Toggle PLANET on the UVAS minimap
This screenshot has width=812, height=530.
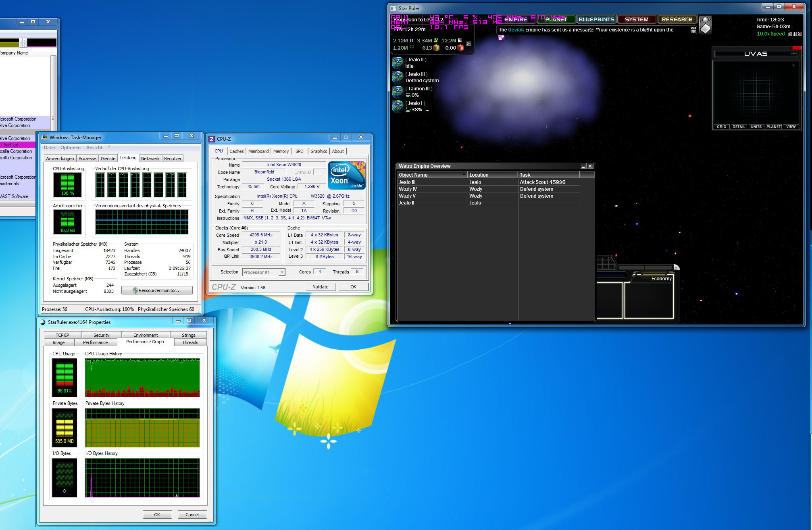(773, 127)
